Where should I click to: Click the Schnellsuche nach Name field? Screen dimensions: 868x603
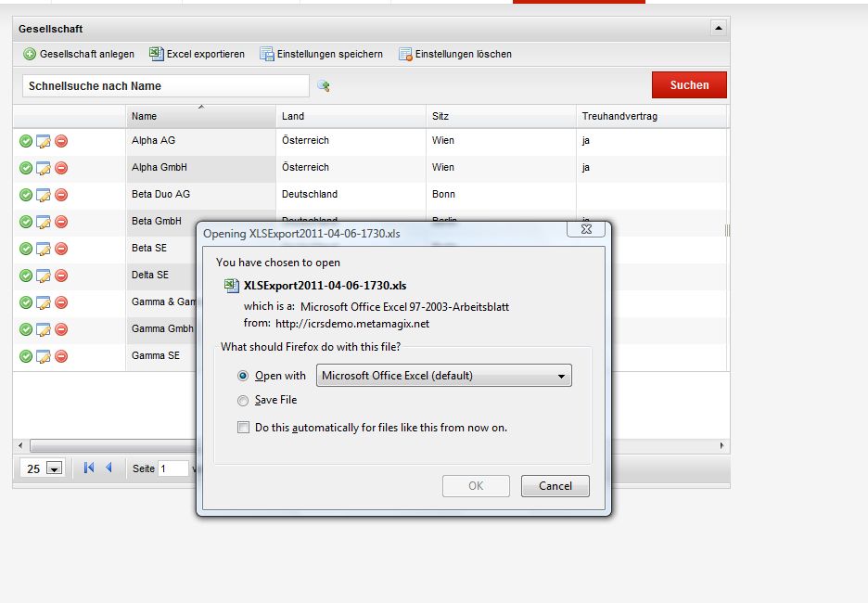point(165,86)
